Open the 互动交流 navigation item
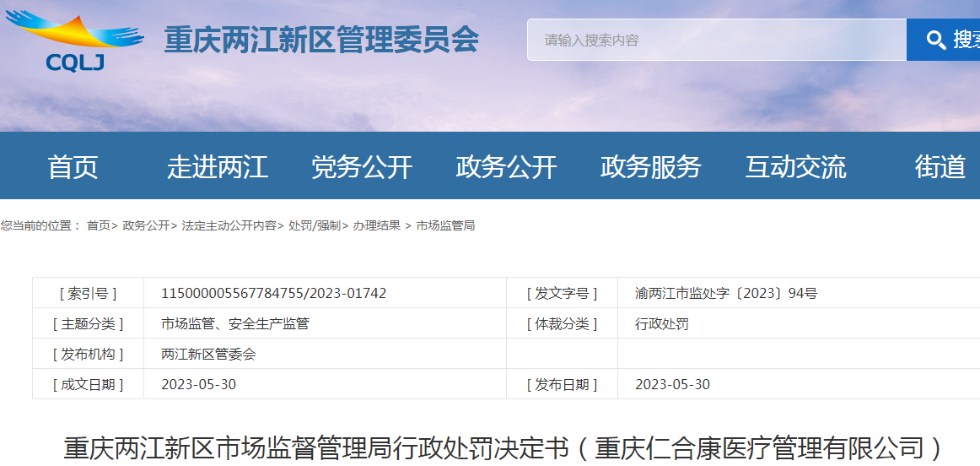 (795, 167)
